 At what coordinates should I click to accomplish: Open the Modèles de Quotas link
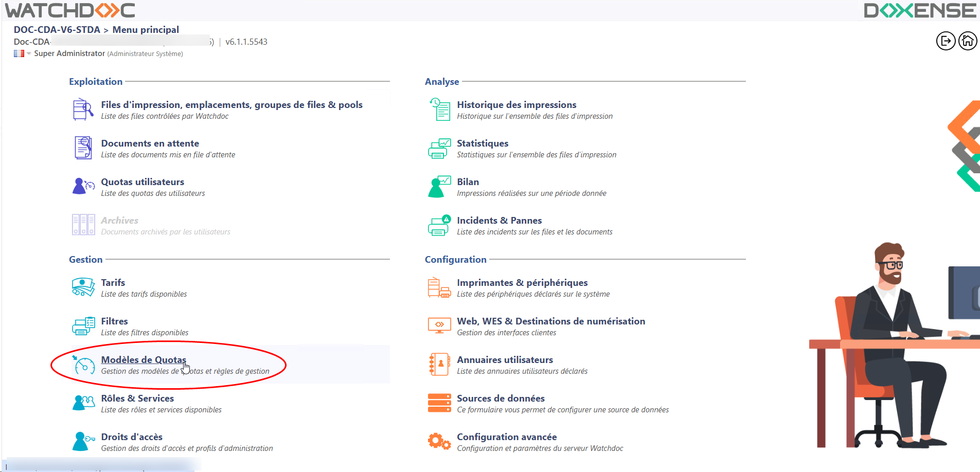(x=143, y=360)
